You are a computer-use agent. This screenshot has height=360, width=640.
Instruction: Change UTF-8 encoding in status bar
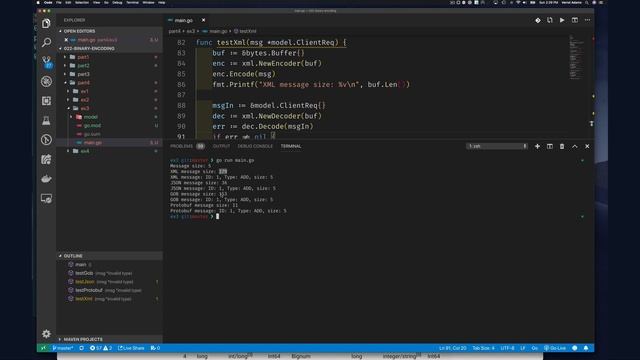point(507,348)
